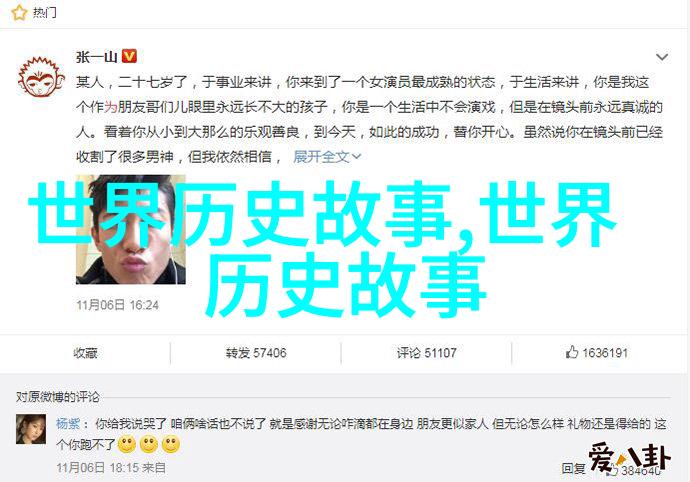Screen dimensions: 690x482
Task: Open 评论 51107 comments section
Action: pos(426,353)
